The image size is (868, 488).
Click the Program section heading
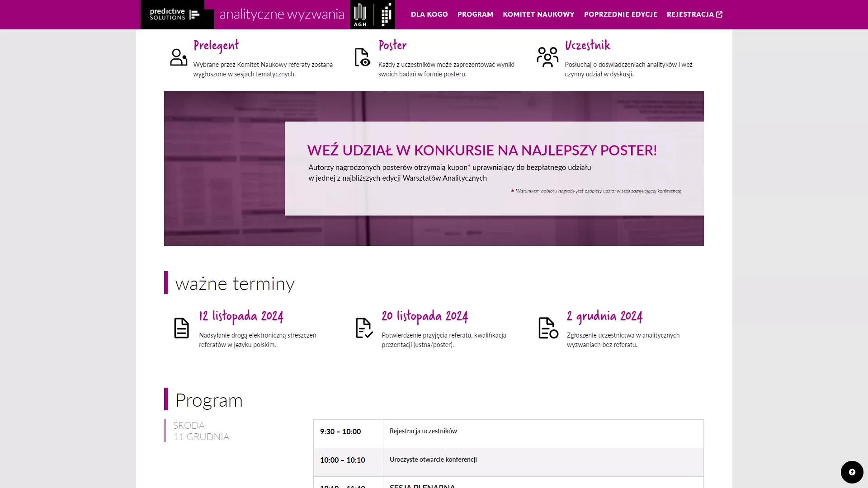(x=209, y=400)
